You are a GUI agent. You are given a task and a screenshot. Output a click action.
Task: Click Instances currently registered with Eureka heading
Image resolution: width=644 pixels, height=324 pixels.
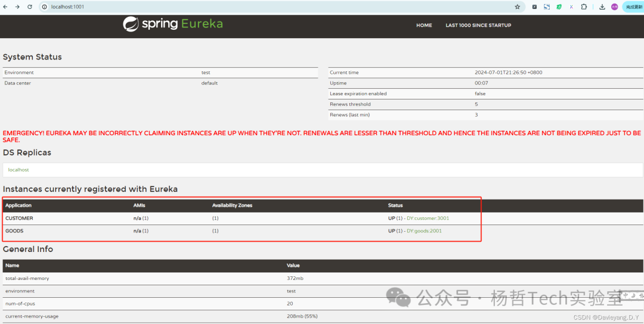91,189
